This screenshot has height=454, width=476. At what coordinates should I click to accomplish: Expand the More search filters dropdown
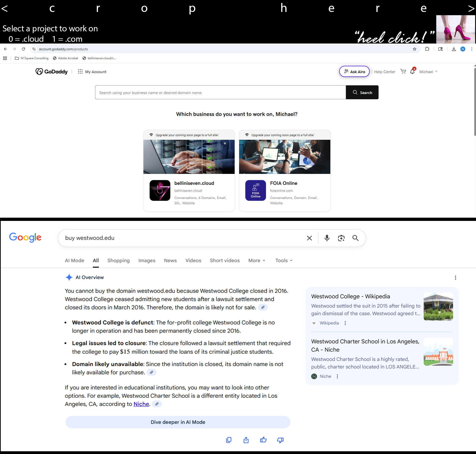tap(257, 260)
